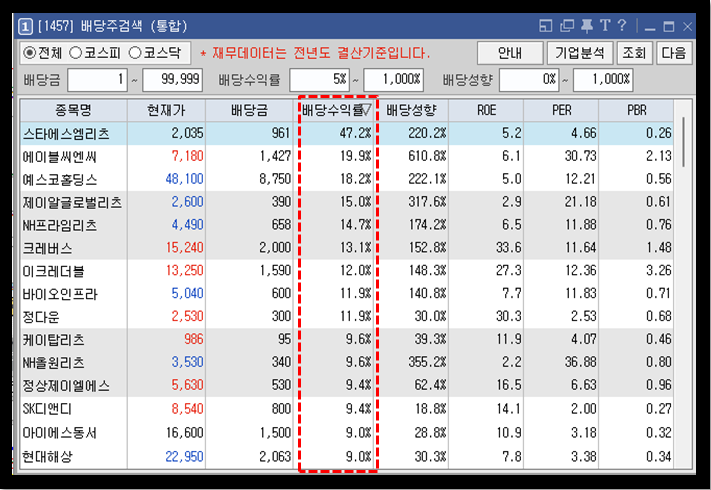This screenshot has height=490, width=711.
Task: Select the 코스피 radio button
Action: 75,53
